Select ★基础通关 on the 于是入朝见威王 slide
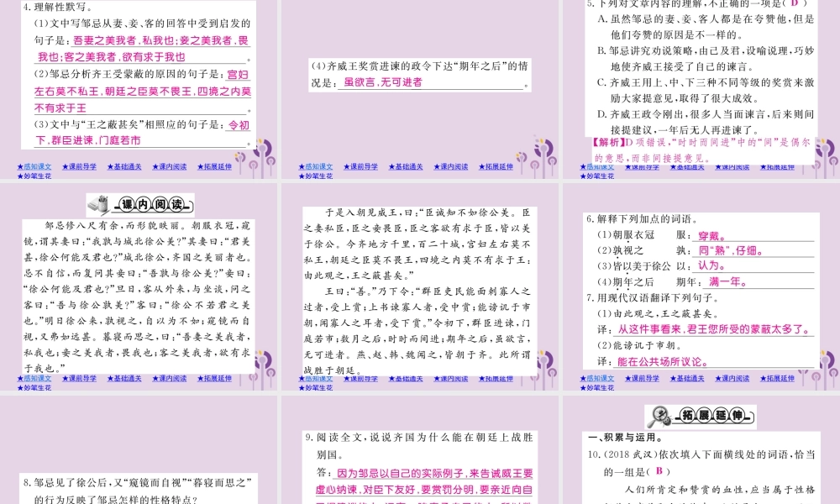Screen dimensions: 840x504 [x=406, y=379]
